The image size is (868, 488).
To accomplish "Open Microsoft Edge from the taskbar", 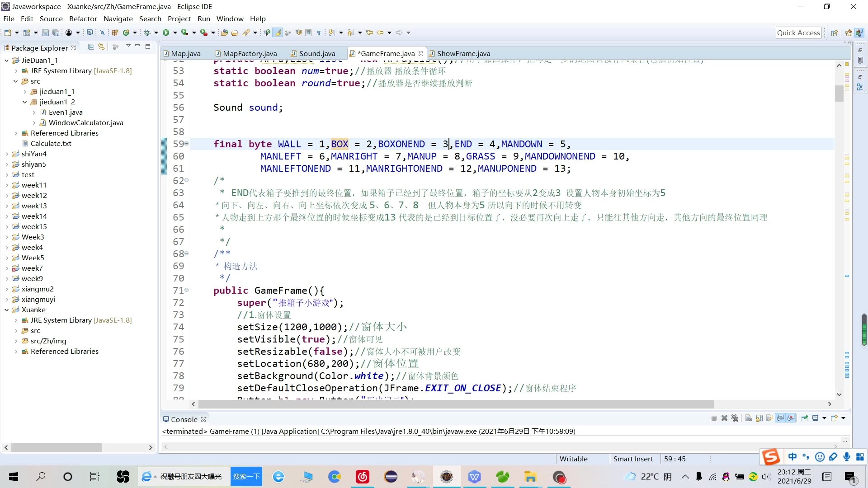I will pyautogui.click(x=278, y=477).
